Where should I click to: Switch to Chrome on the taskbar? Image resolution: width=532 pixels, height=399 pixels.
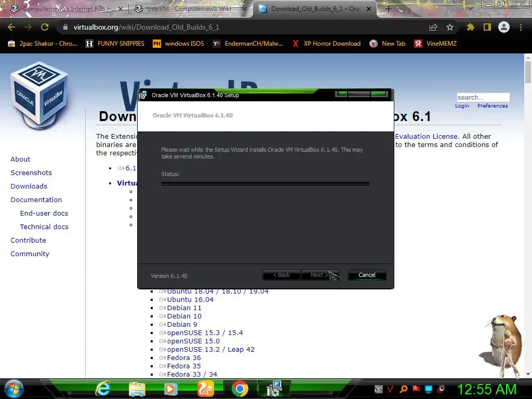pos(240,389)
